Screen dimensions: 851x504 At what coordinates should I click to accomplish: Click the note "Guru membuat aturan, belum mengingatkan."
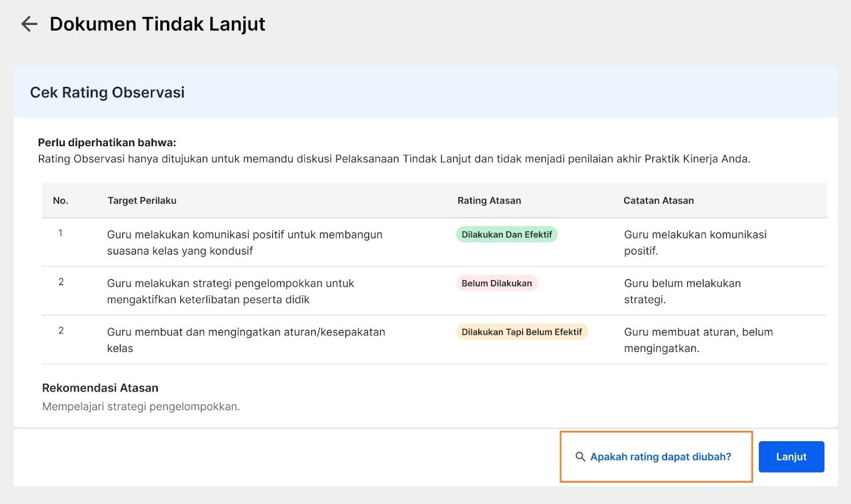698,340
